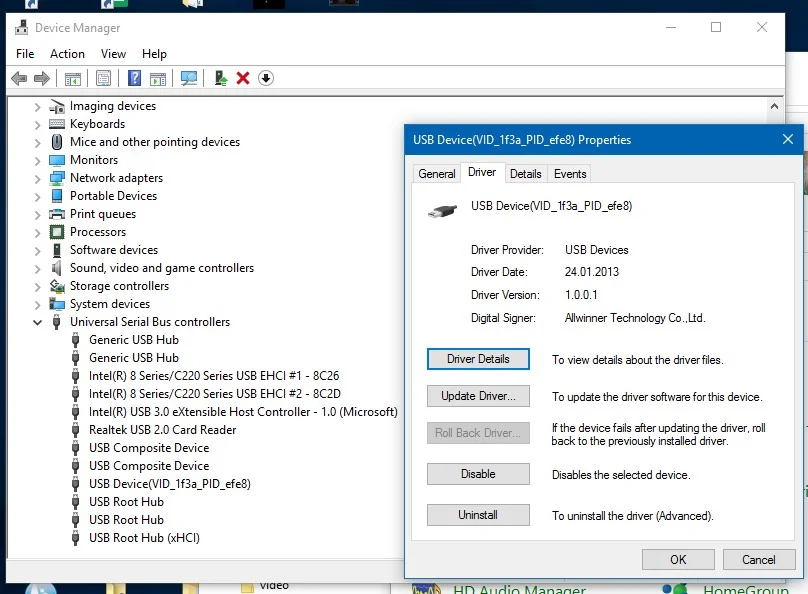Expand the System devices node

click(37, 305)
